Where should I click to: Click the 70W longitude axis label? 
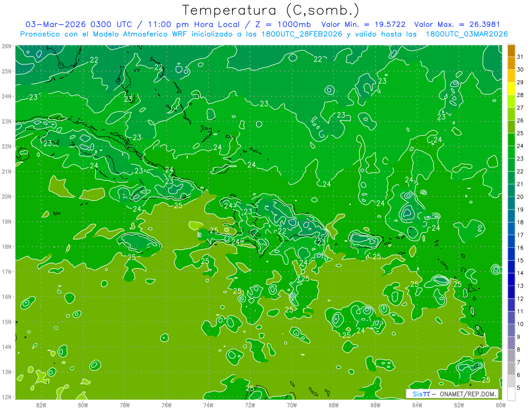pos(292,405)
